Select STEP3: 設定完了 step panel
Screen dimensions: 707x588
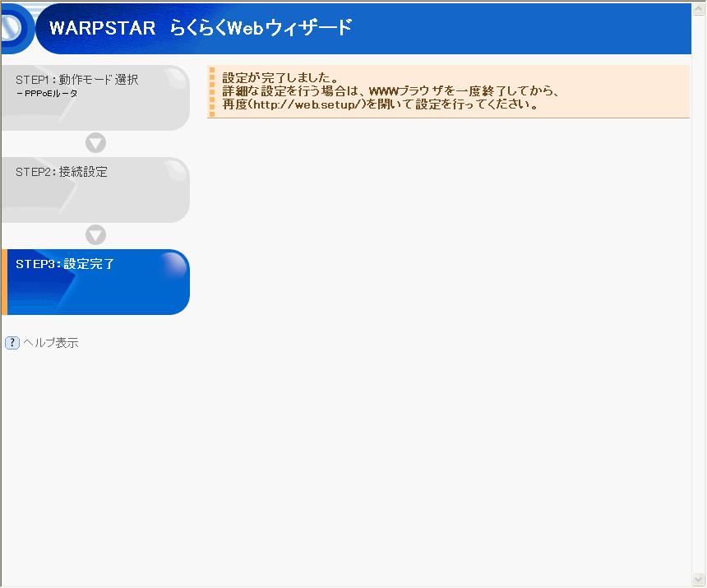[x=95, y=282]
